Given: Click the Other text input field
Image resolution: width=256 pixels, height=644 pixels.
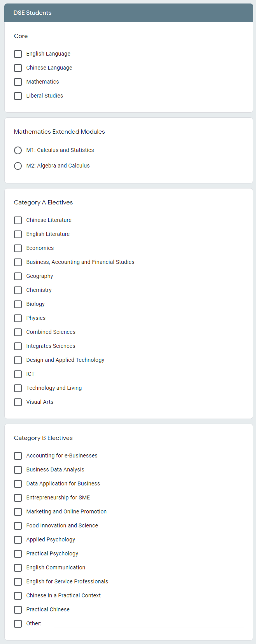Looking at the screenshot, I should [148, 623].
